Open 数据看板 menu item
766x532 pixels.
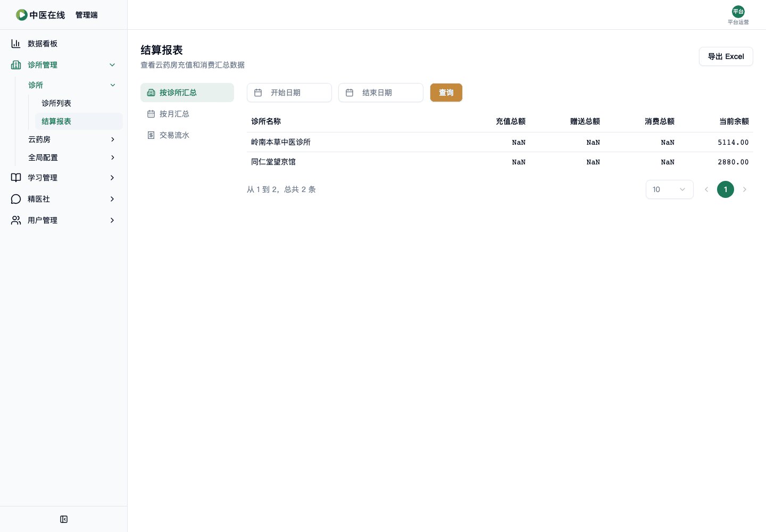tap(64, 44)
